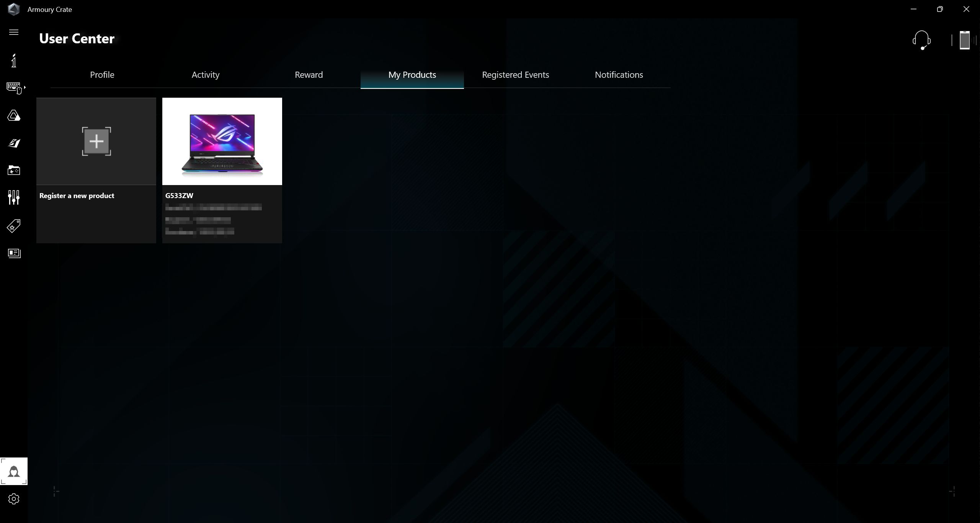Image resolution: width=980 pixels, height=523 pixels.
Task: Expand the Registered Events section
Action: (515, 75)
